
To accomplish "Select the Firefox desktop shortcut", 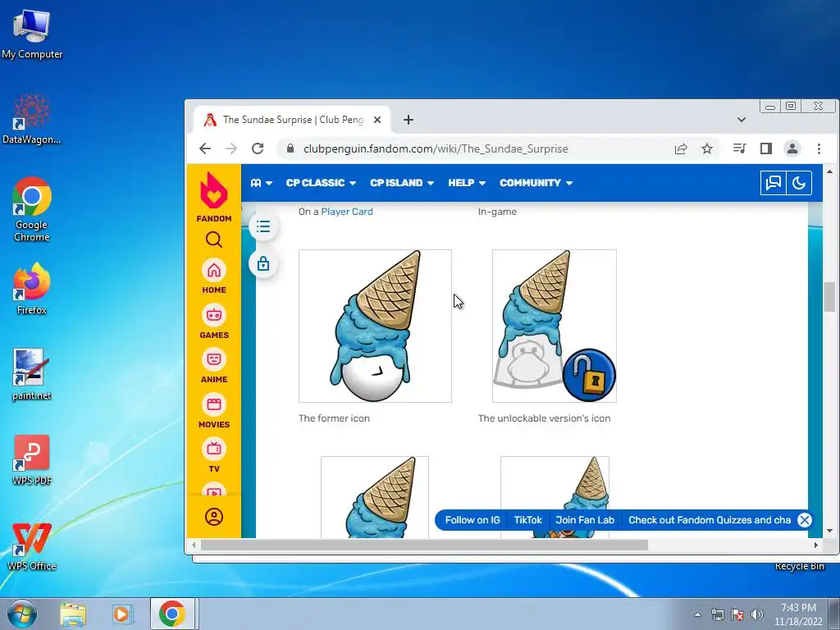I will pyautogui.click(x=32, y=290).
